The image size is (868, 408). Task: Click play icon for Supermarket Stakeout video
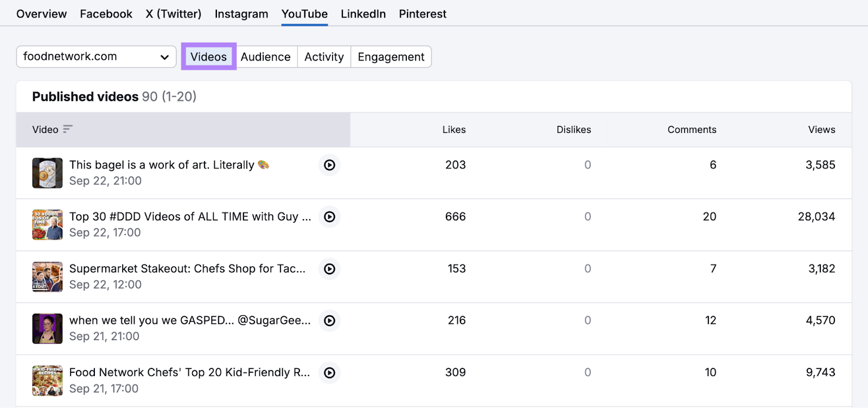pos(329,269)
